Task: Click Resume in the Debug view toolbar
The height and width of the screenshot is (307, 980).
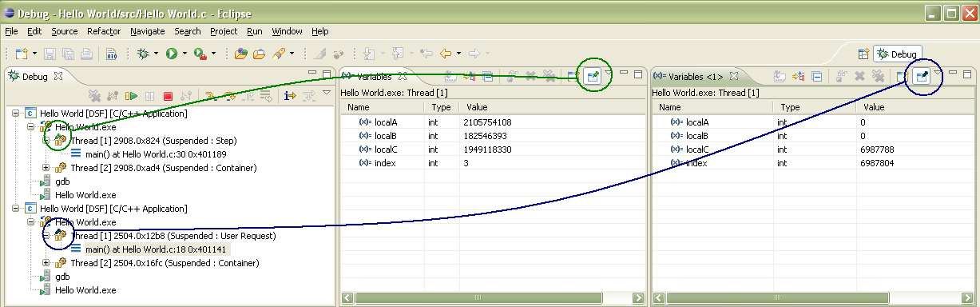Action: coord(133,96)
